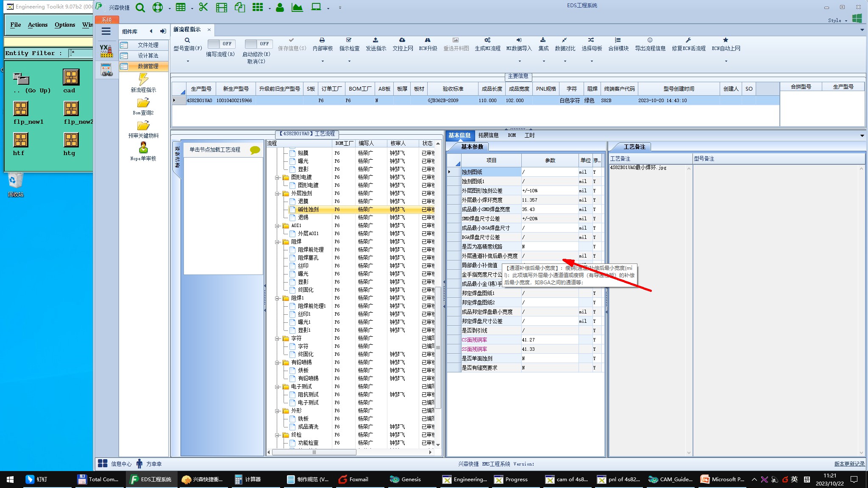Click the green monitor icon in top bar
Screen dimensions: 868x488
[316, 7]
